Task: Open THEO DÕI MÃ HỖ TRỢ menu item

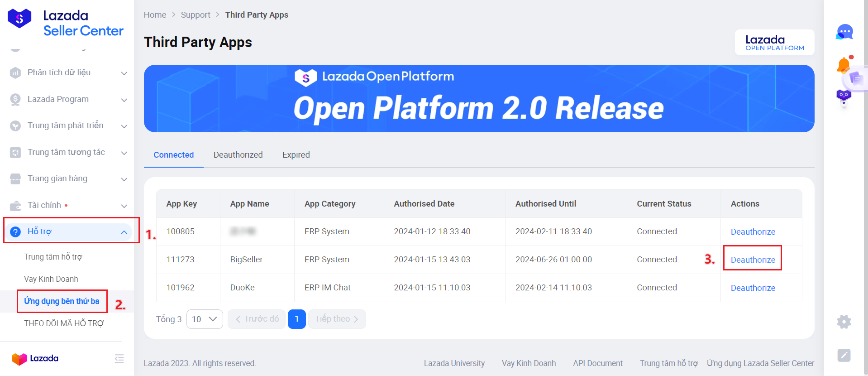Action: tap(64, 323)
